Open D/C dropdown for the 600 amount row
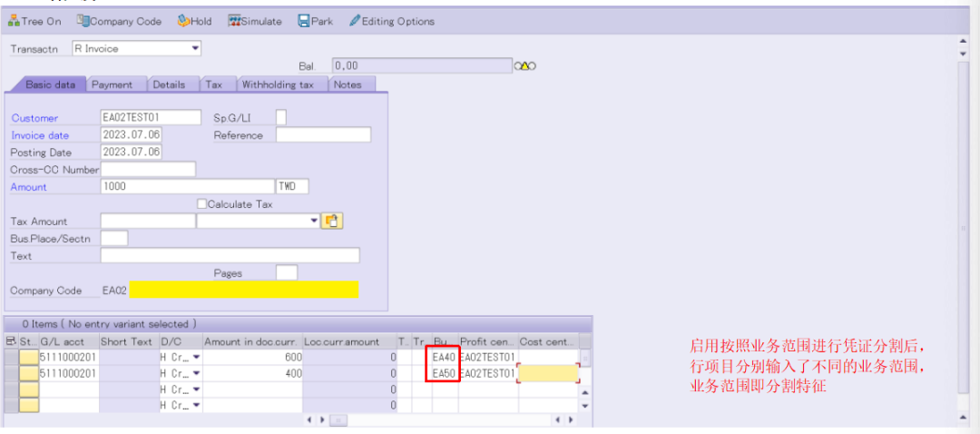Screen dimensions: 980x434 197,357
